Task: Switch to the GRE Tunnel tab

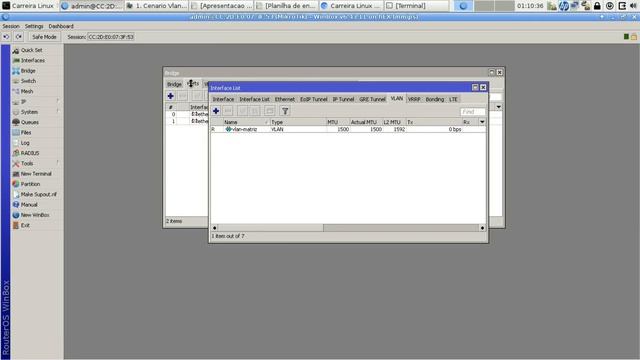Action: (x=372, y=99)
